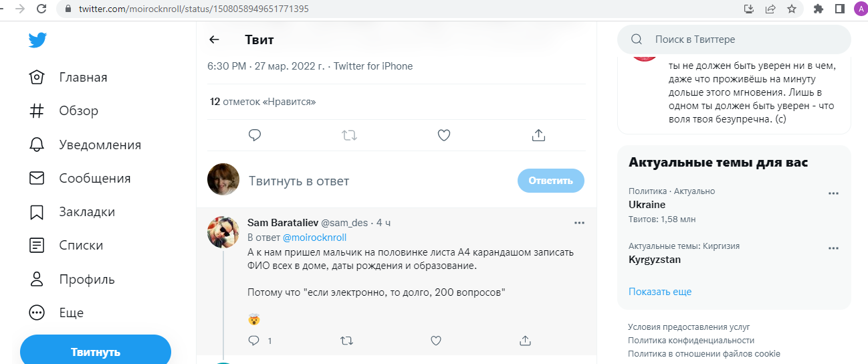Retweet the main tweet
The image size is (868, 364).
point(349,135)
